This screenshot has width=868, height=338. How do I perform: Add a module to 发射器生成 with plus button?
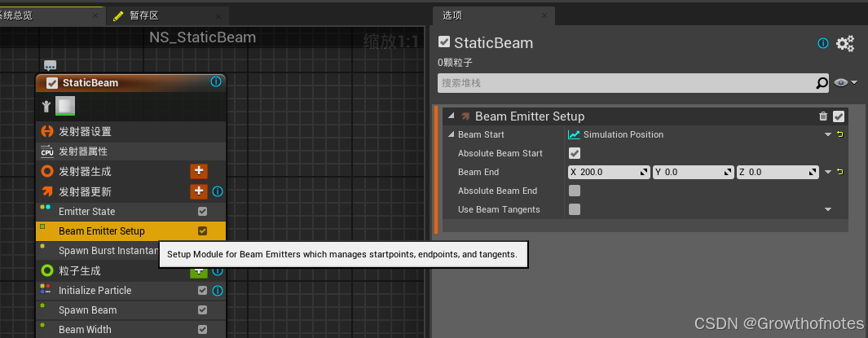[x=199, y=171]
